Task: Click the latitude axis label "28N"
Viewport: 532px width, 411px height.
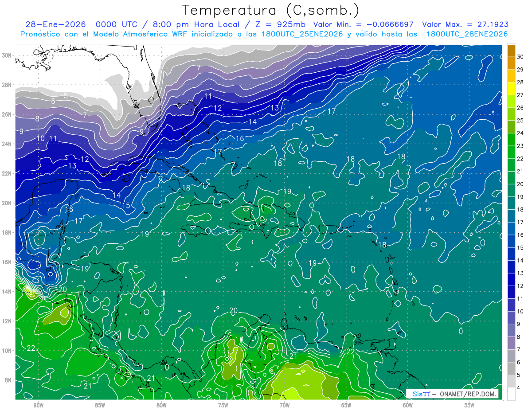Action: click(7, 85)
